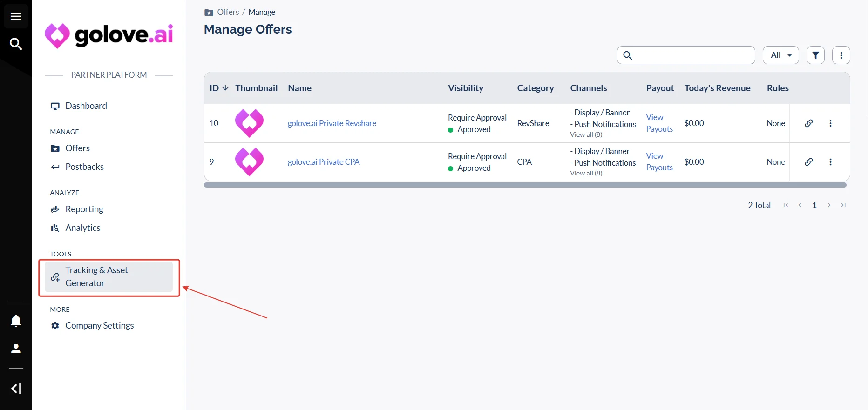Sort by the ID column header

coord(219,88)
